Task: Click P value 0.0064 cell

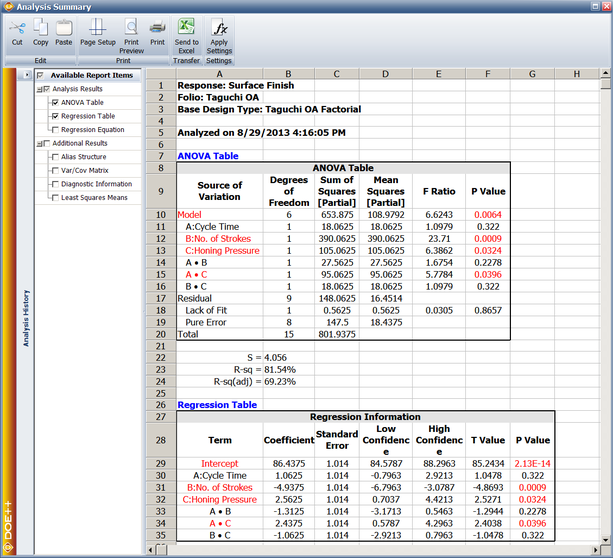Action: [x=488, y=215]
